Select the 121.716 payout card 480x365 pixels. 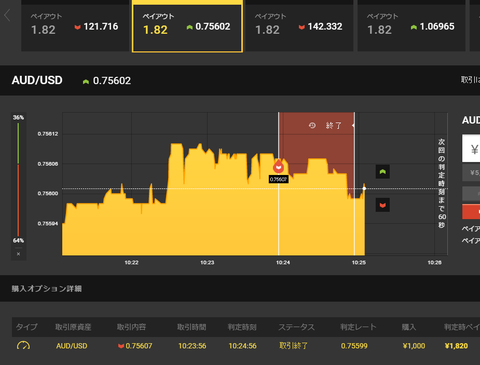(75, 28)
